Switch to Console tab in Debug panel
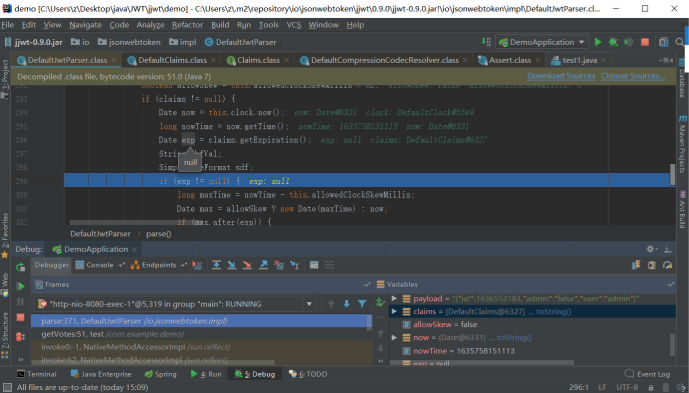Screen dimensions: 689x393 coord(100,265)
